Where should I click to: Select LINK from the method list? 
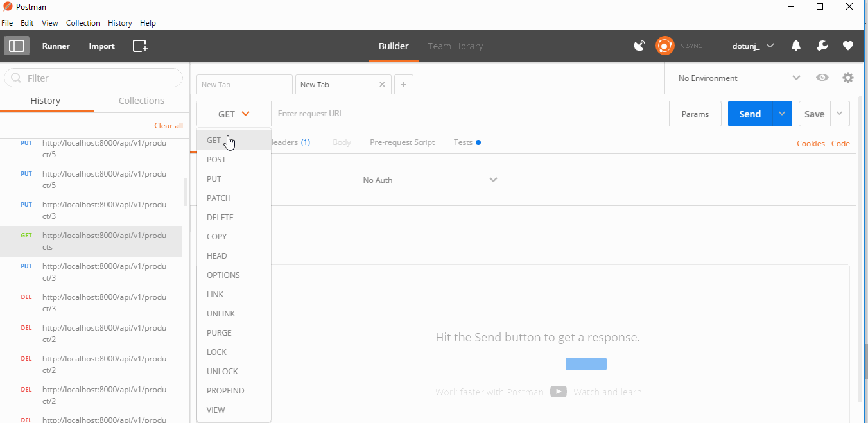coord(234,294)
